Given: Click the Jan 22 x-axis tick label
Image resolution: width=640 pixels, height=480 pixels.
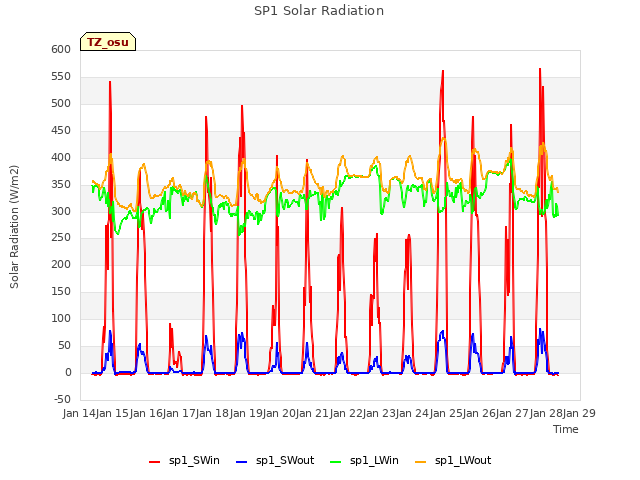Looking at the screenshot, I should pyautogui.click(x=346, y=413).
